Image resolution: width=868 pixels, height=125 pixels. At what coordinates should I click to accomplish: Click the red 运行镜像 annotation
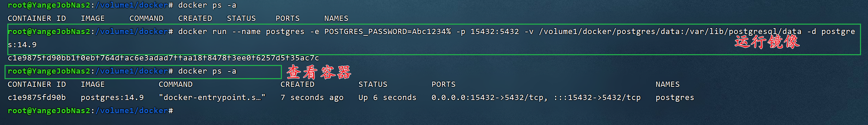[767, 42]
